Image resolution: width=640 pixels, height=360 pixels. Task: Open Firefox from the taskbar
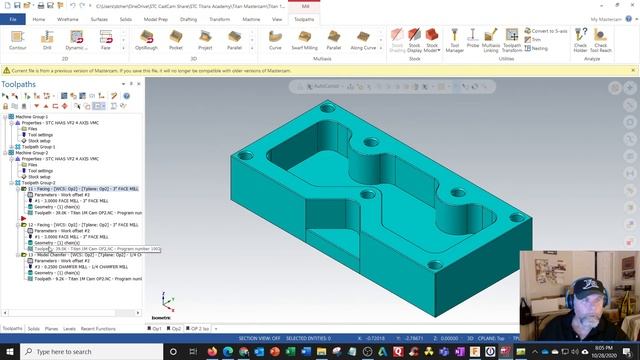click(212, 351)
